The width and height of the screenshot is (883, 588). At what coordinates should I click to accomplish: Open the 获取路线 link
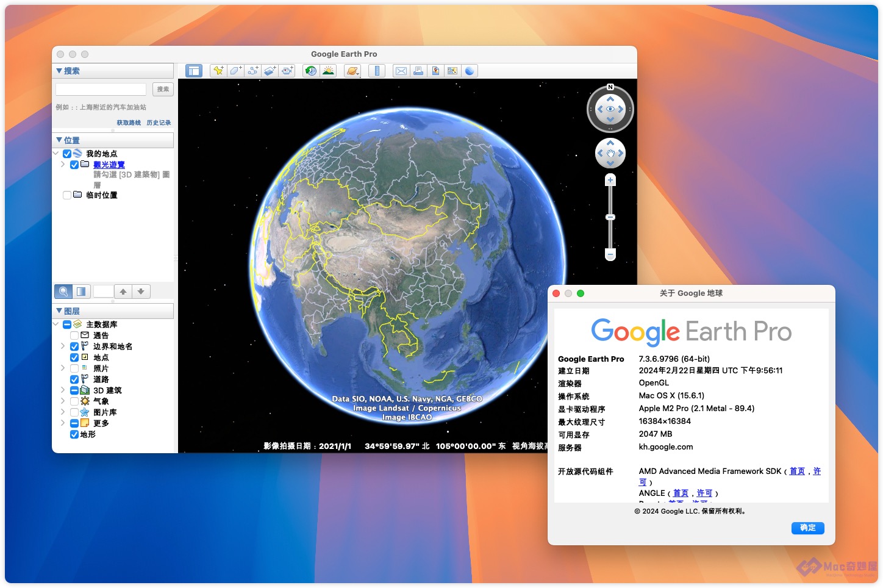coord(129,123)
